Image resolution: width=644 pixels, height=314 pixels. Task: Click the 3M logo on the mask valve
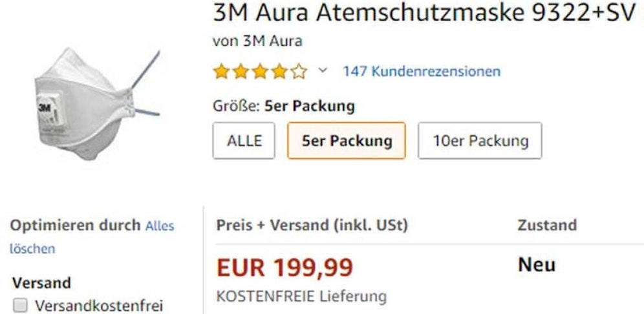(45, 105)
